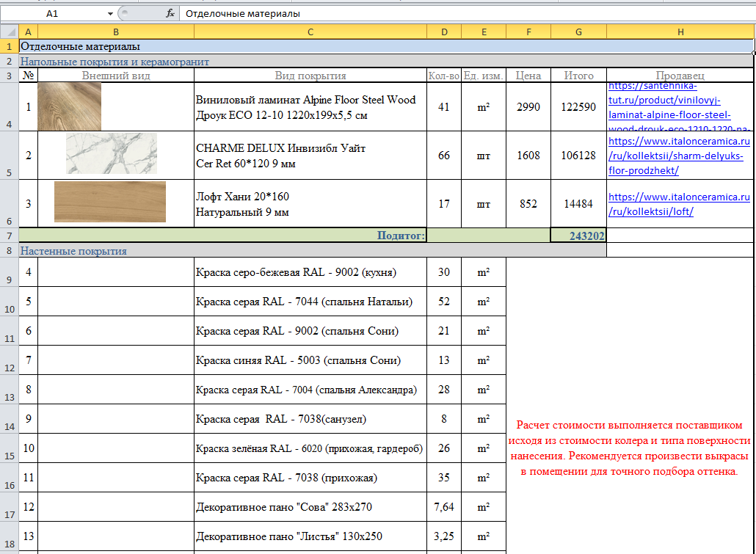This screenshot has height=554, width=756.
Task: Click the 'Цена' heading cell
Action: pos(528,76)
